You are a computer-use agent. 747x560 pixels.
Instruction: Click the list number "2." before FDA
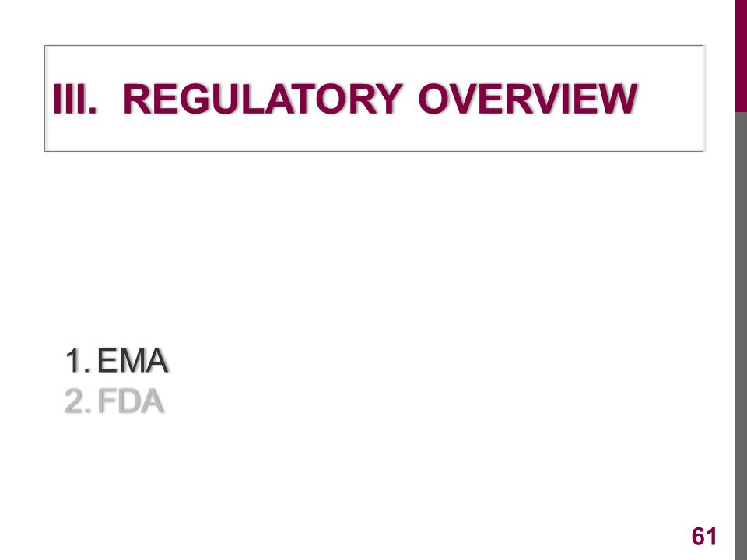coord(78,401)
